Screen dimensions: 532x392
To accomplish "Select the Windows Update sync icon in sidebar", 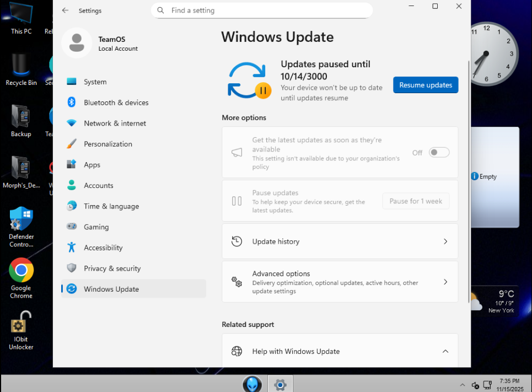I will [x=72, y=289].
